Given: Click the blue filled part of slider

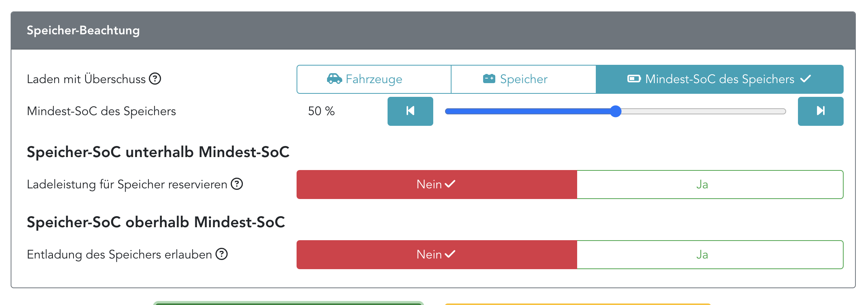Looking at the screenshot, I should point(529,111).
